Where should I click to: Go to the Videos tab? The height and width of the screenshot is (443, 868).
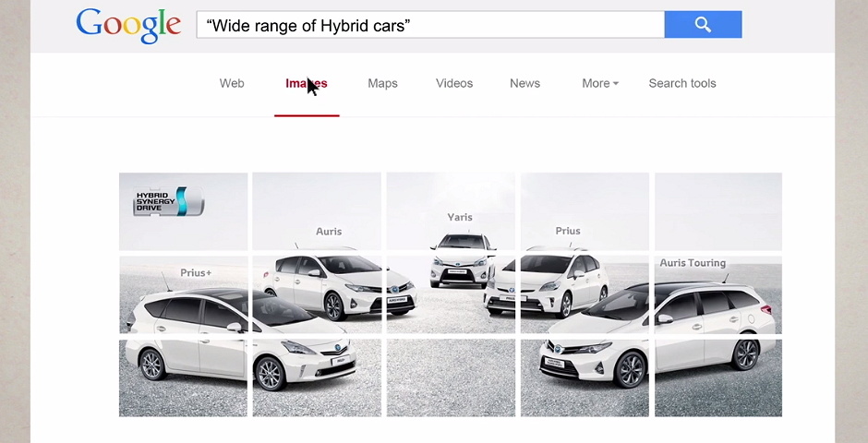454,83
